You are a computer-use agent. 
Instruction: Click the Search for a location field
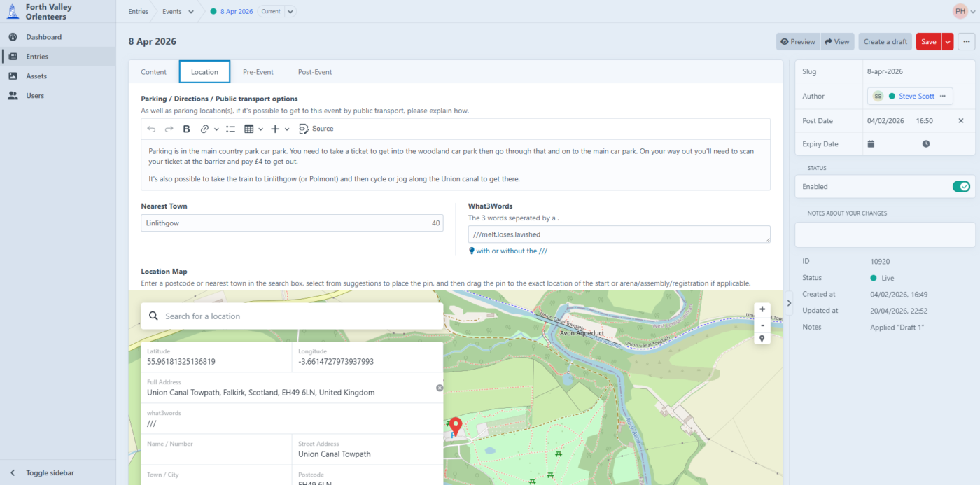300,316
